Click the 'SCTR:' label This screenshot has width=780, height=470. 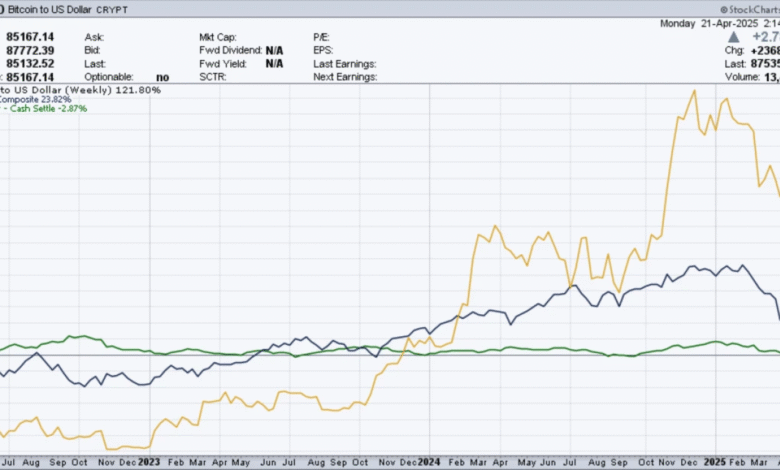click(213, 77)
